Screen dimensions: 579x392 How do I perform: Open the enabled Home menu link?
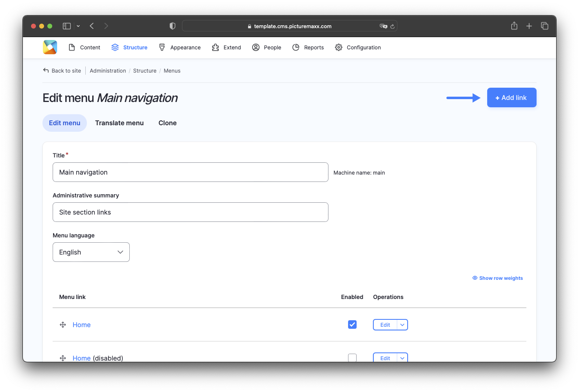point(82,325)
